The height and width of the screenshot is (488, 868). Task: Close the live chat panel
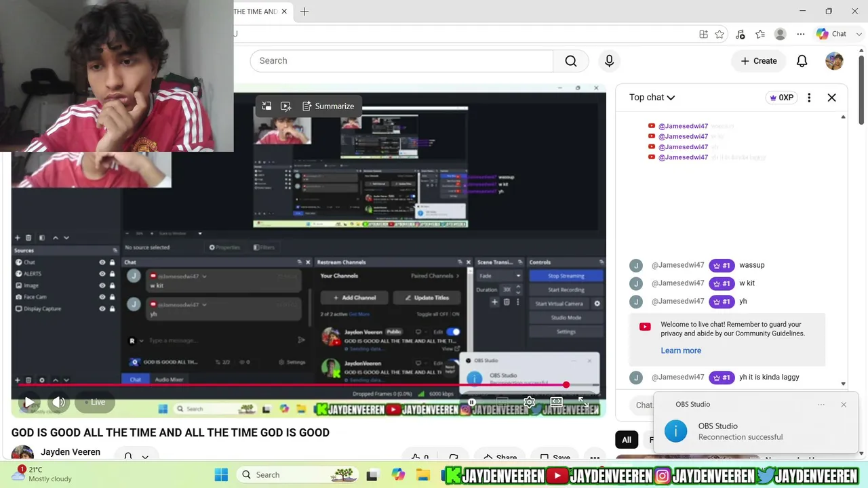point(832,98)
